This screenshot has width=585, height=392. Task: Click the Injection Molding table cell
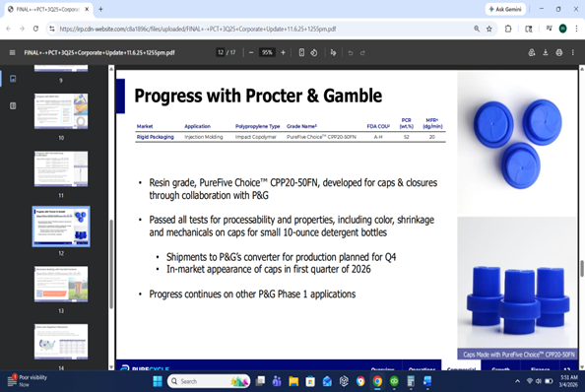[203, 137]
